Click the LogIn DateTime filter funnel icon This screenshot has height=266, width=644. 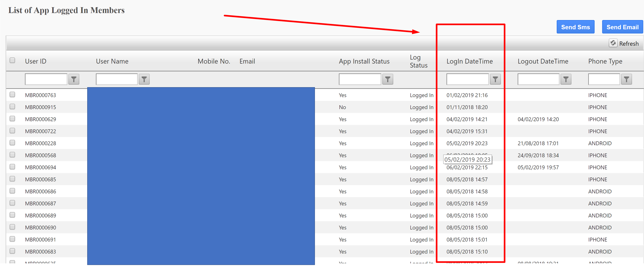(495, 79)
